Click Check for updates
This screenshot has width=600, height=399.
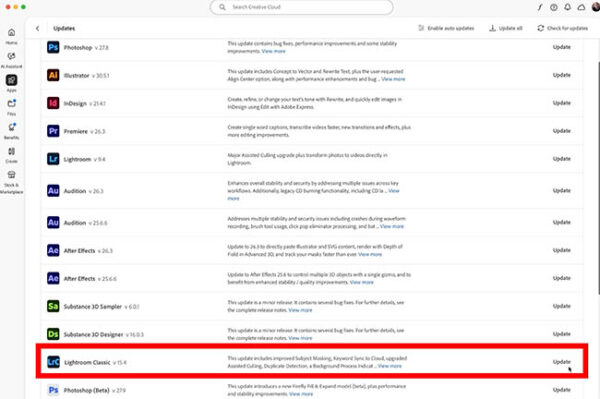click(562, 28)
